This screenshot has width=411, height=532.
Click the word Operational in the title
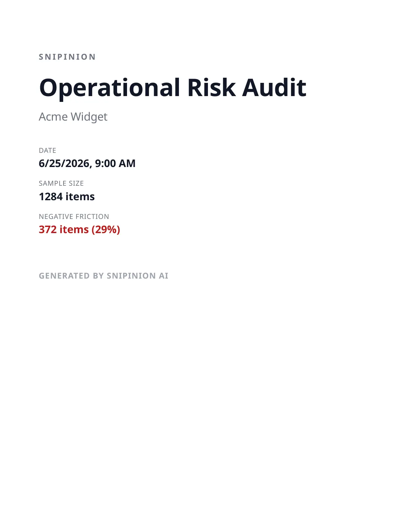[x=110, y=89]
